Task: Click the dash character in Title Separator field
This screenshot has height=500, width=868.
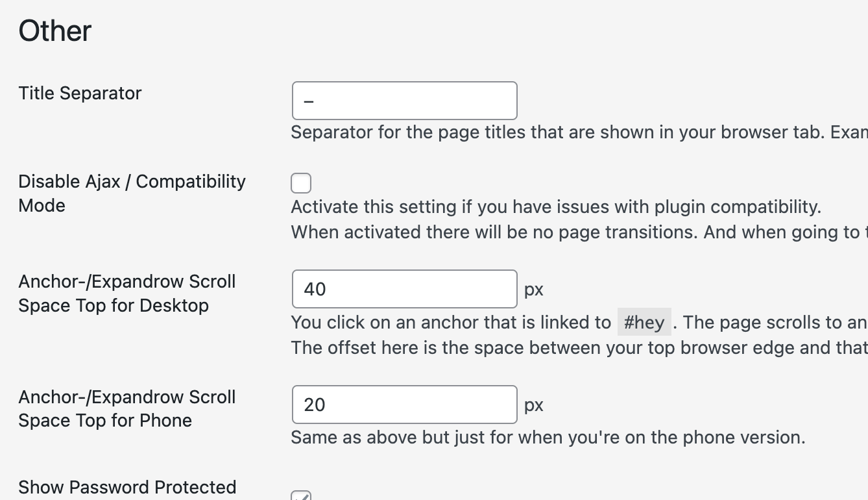Action: point(310,101)
